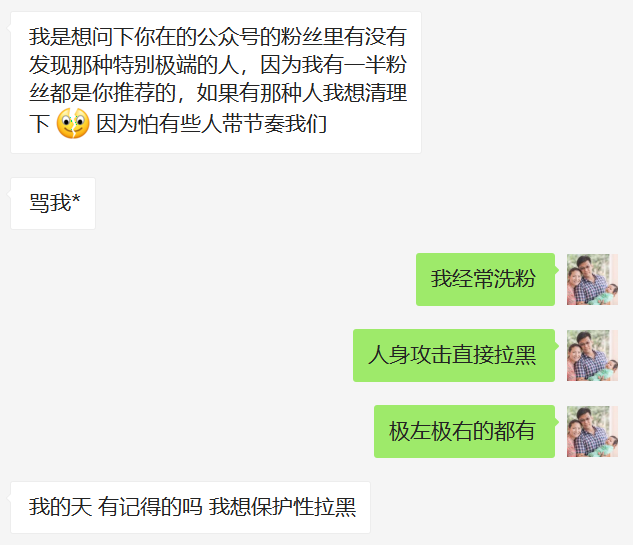Viewport: 633px width, 545px height.
Task: Click the phrase "特别极端的人" in the first message
Action: [x=176, y=65]
